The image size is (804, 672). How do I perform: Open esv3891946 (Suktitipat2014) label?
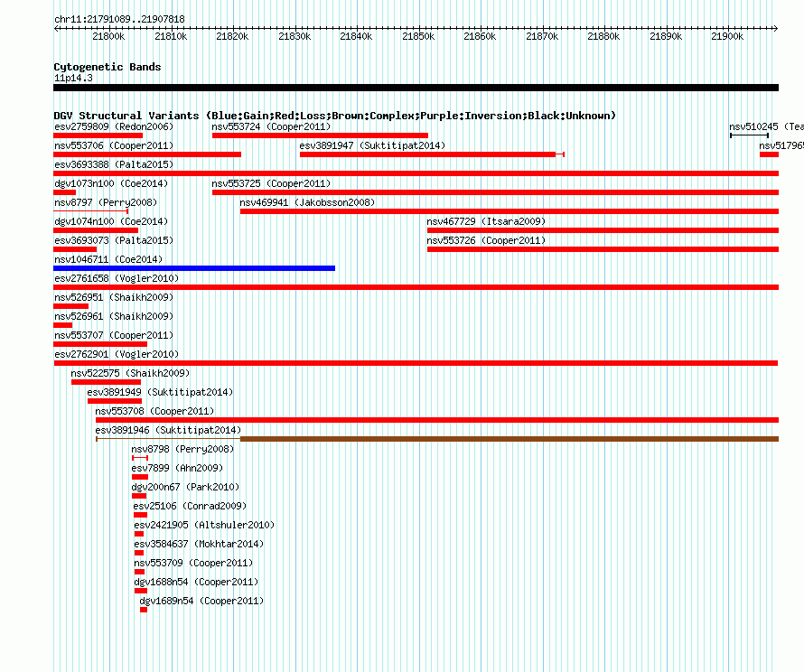click(168, 430)
